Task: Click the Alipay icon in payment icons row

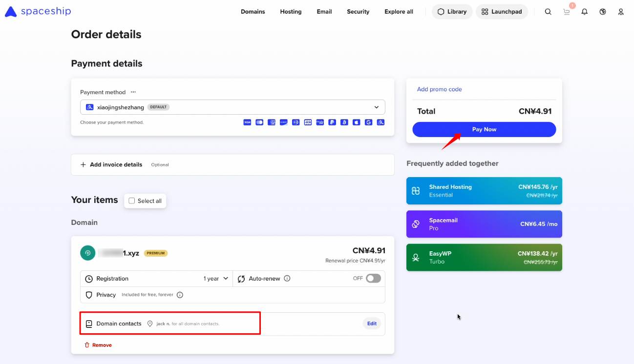Action: (x=381, y=122)
